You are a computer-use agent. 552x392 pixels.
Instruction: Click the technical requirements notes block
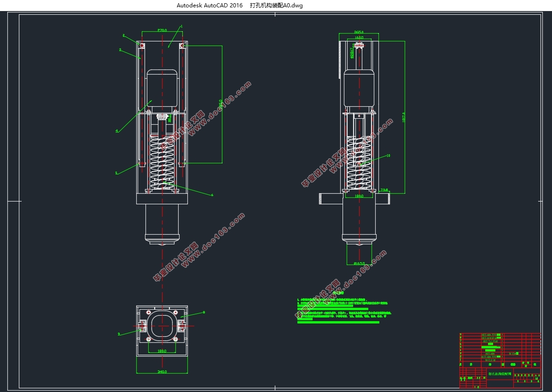click(x=343, y=307)
